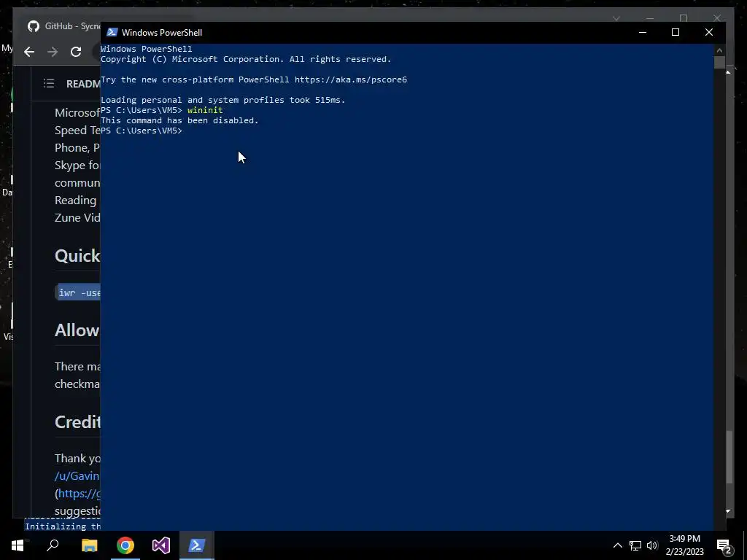Open File Explorer from the taskbar

(x=89, y=545)
